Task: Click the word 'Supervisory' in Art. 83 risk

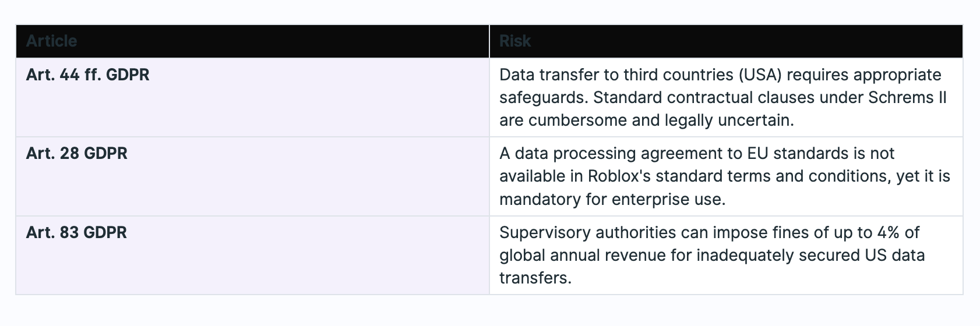Action: click(x=544, y=233)
